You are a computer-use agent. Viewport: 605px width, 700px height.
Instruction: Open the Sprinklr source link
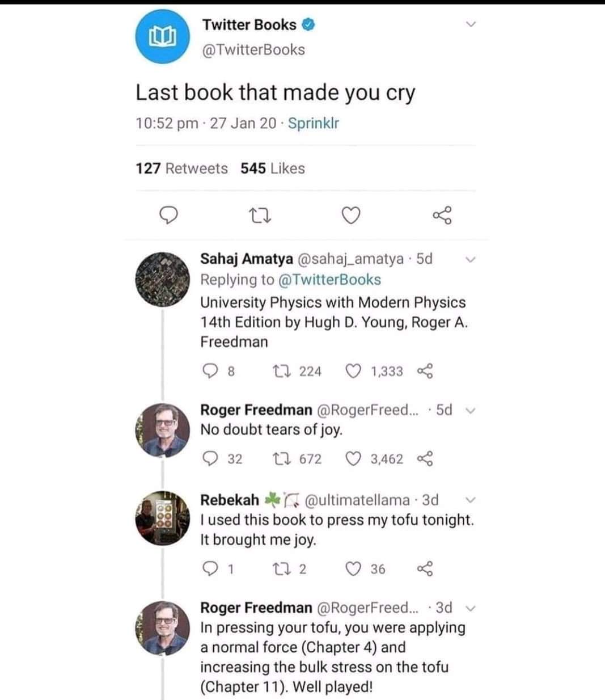coord(314,123)
